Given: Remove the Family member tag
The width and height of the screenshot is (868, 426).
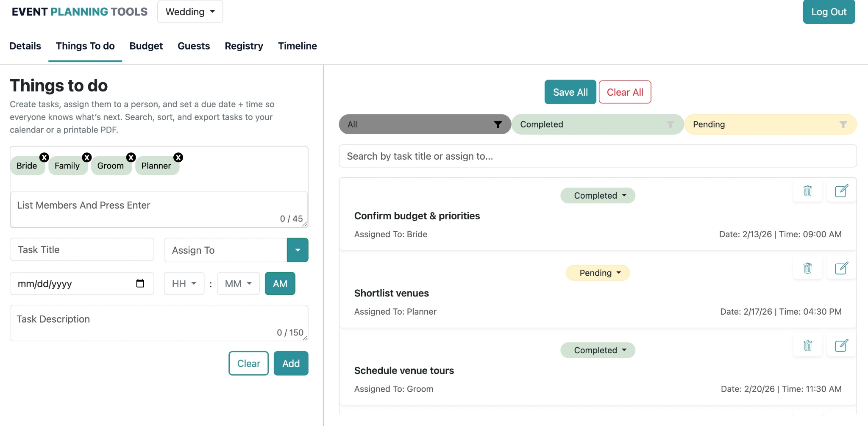Looking at the screenshot, I should pos(87,157).
